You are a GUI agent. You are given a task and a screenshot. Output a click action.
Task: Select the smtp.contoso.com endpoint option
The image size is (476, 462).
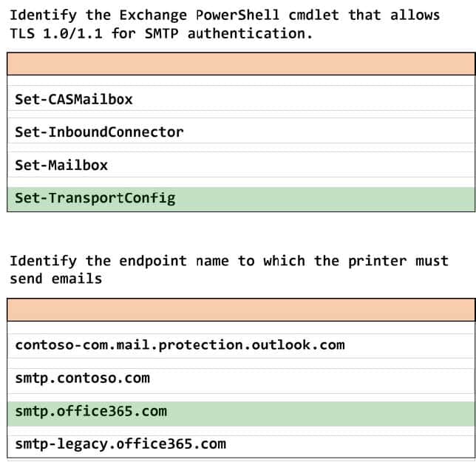[241, 378]
